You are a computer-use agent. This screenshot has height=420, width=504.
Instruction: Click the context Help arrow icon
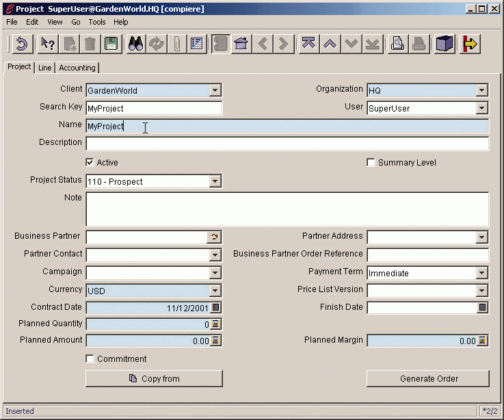[47, 44]
